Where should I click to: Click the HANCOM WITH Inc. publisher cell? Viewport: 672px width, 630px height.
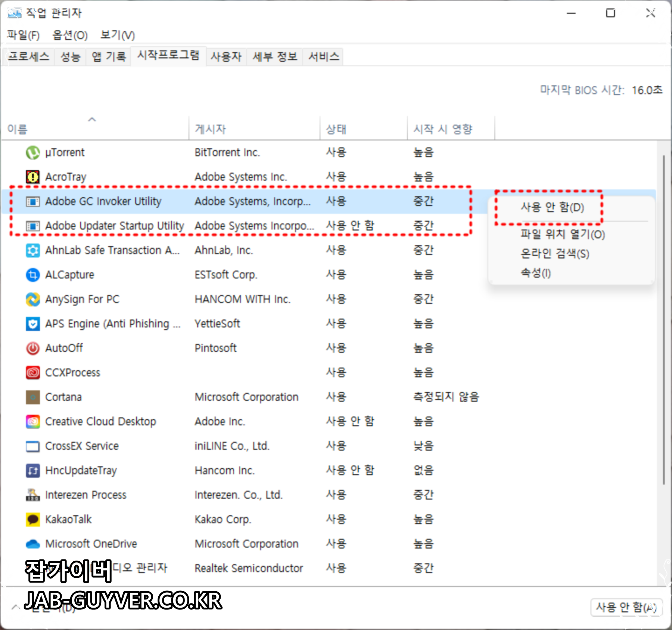point(243,299)
